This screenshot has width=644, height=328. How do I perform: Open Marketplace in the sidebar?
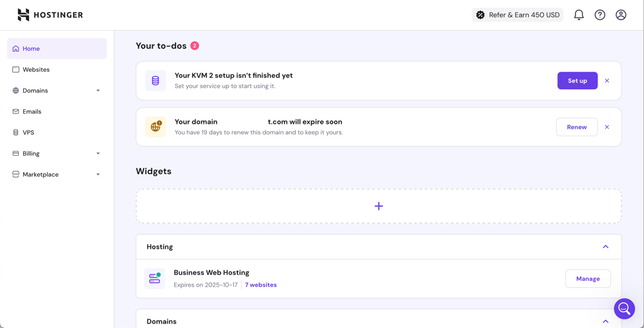click(57, 174)
